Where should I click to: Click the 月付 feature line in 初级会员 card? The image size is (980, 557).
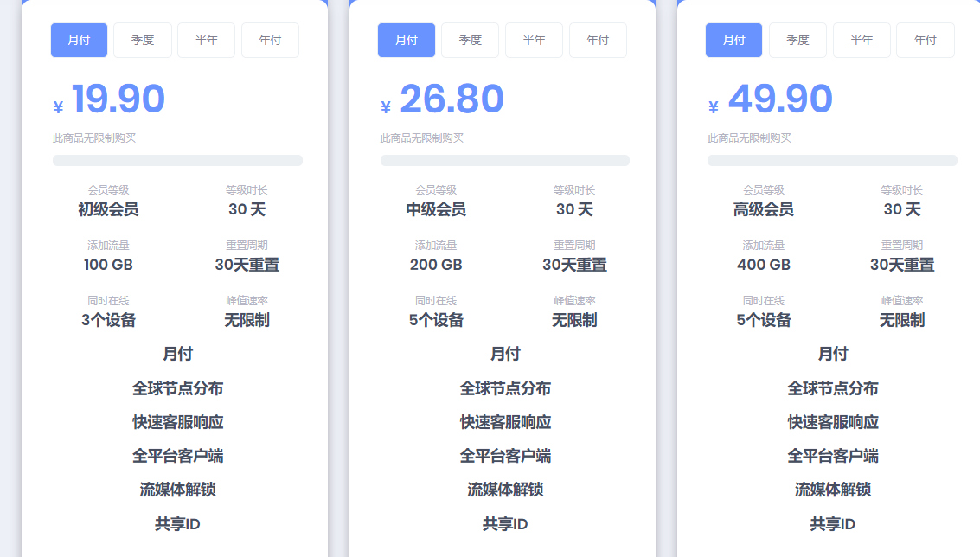tap(177, 354)
